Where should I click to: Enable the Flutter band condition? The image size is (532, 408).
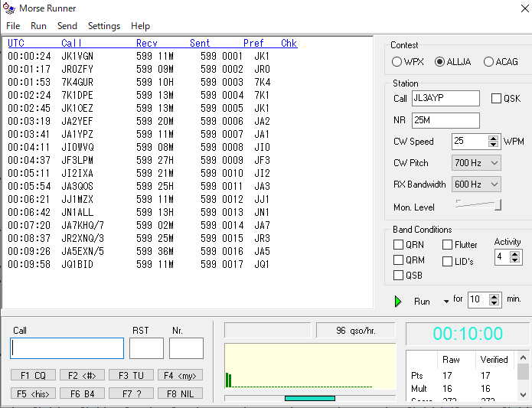click(447, 244)
